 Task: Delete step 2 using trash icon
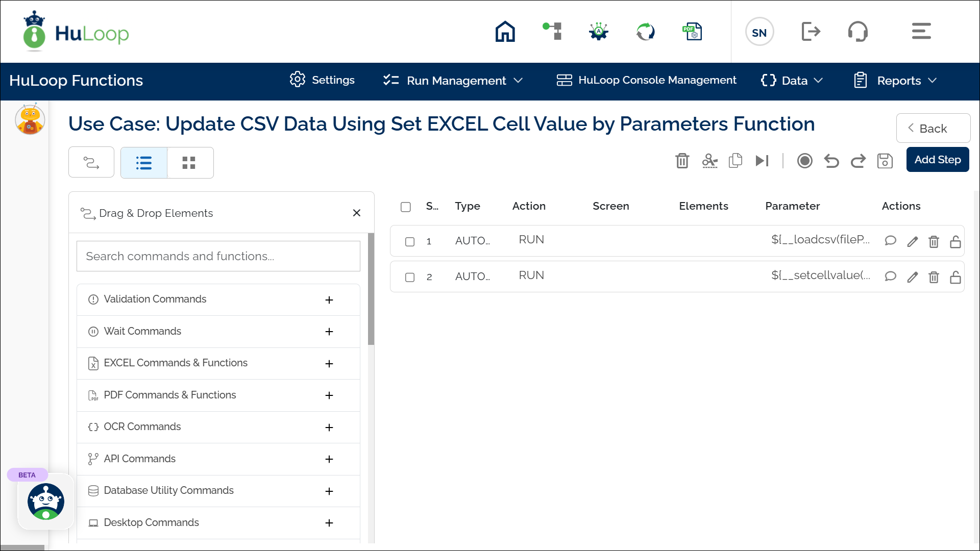934,277
